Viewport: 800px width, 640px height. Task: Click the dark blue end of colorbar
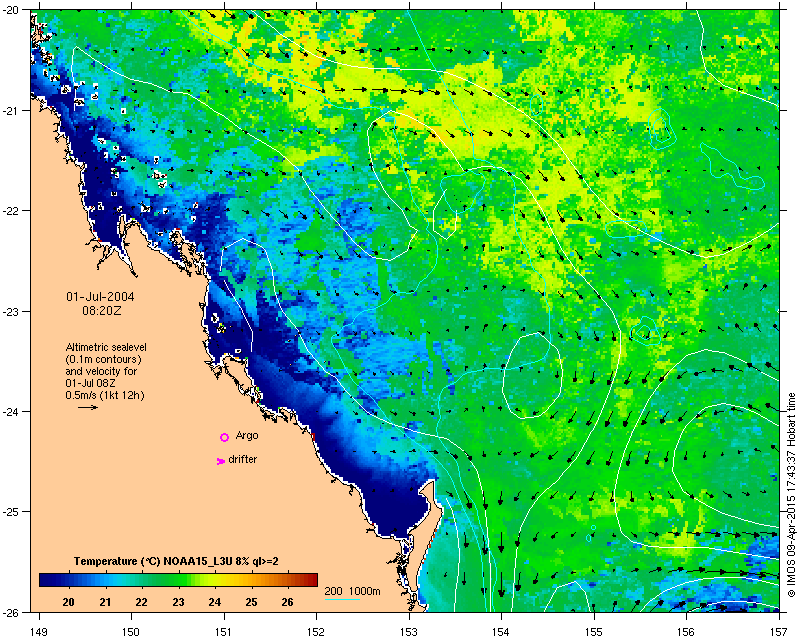tap(43, 580)
